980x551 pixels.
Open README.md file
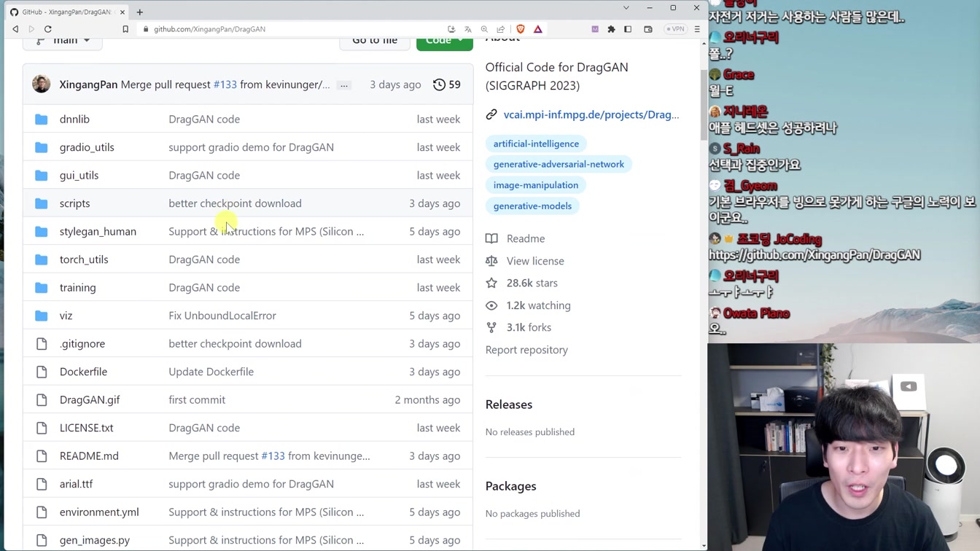click(x=89, y=456)
